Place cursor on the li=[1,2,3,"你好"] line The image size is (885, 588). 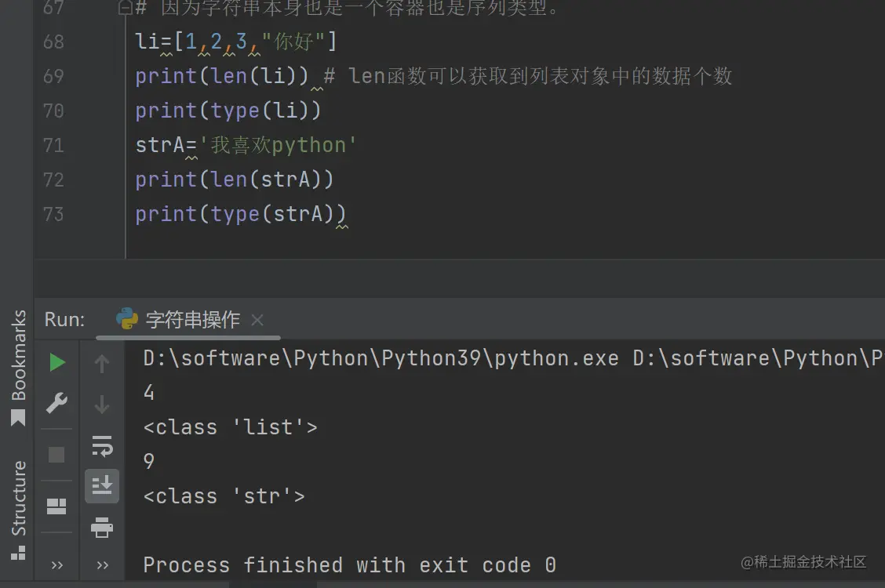click(x=235, y=42)
